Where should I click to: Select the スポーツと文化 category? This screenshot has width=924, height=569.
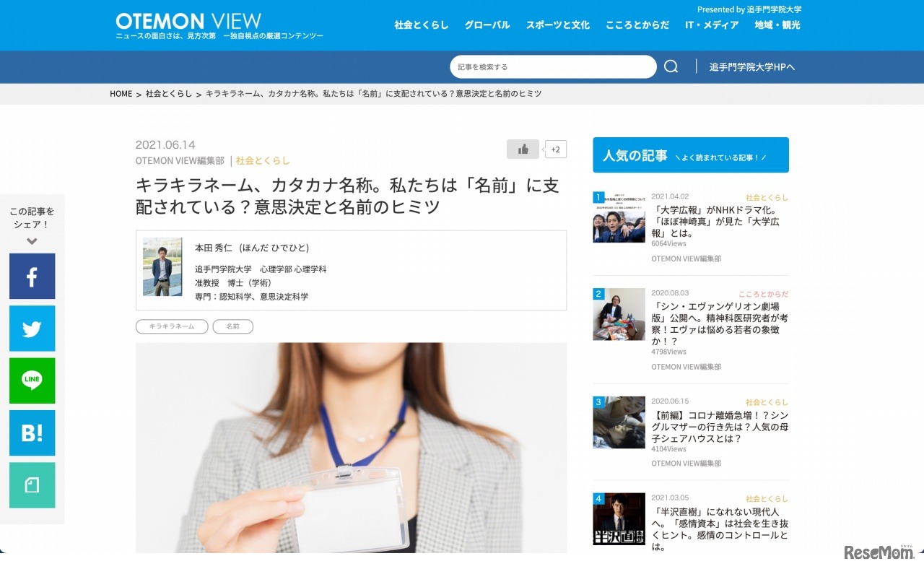pyautogui.click(x=557, y=25)
